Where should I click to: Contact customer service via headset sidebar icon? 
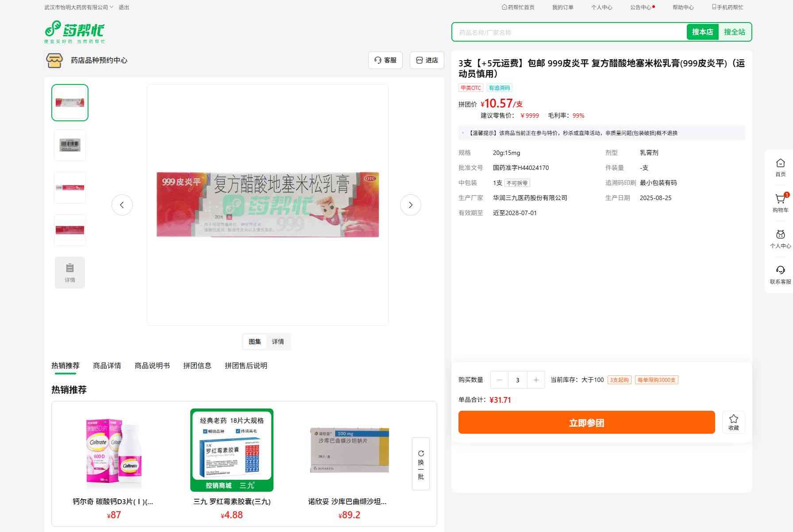(780, 270)
